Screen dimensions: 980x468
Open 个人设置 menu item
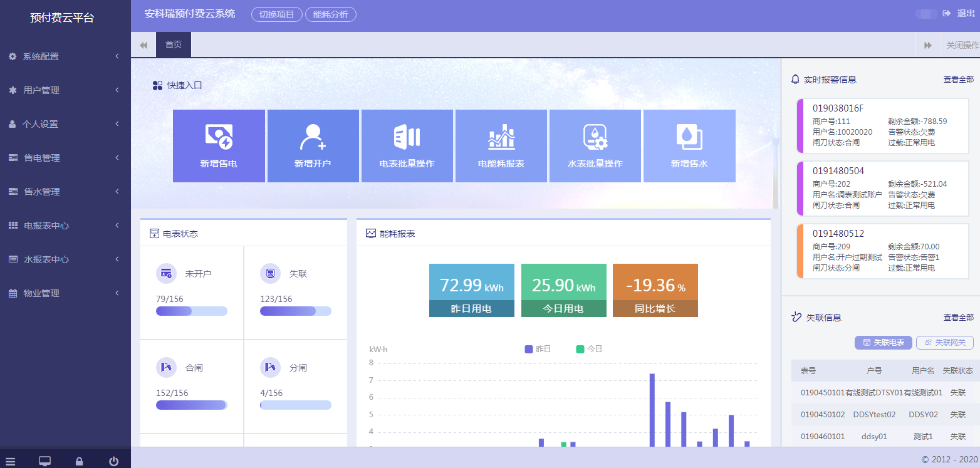65,124
